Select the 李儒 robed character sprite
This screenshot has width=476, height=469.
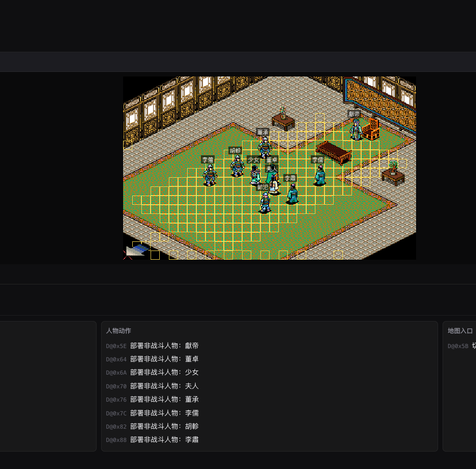point(319,175)
